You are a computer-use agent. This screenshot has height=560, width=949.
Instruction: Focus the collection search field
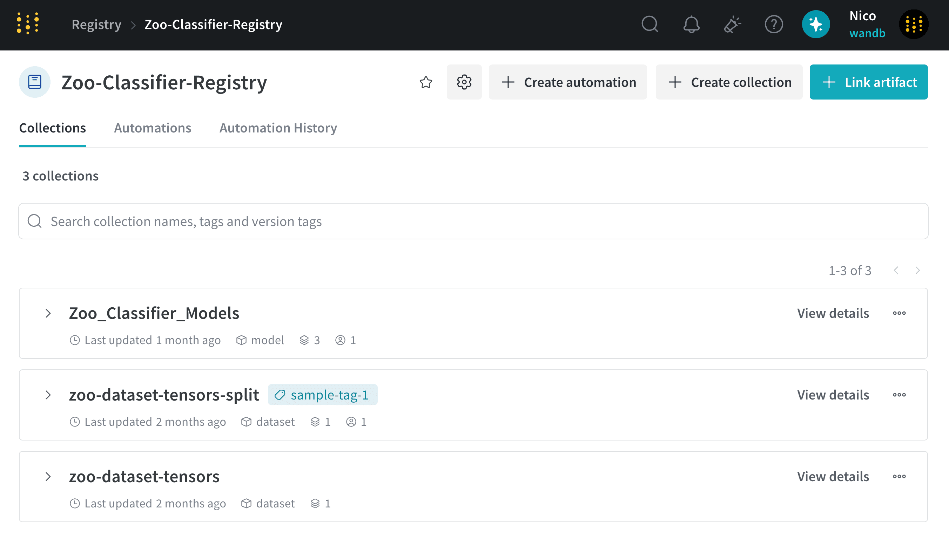(473, 221)
